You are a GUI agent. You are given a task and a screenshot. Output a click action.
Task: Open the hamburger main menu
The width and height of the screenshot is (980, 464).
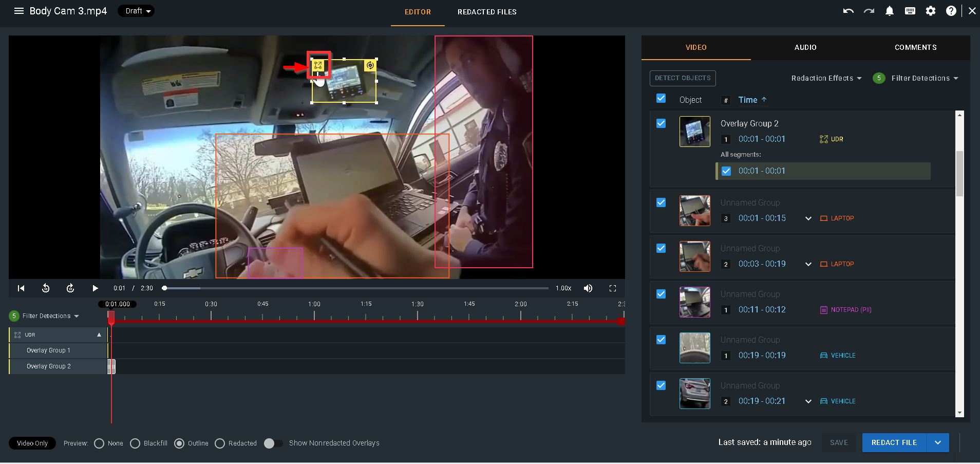tap(19, 11)
